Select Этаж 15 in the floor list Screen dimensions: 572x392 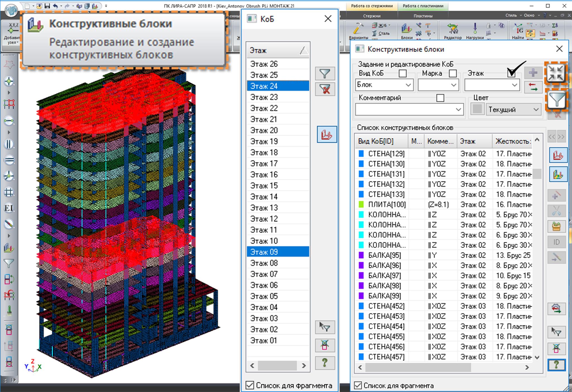click(x=264, y=186)
